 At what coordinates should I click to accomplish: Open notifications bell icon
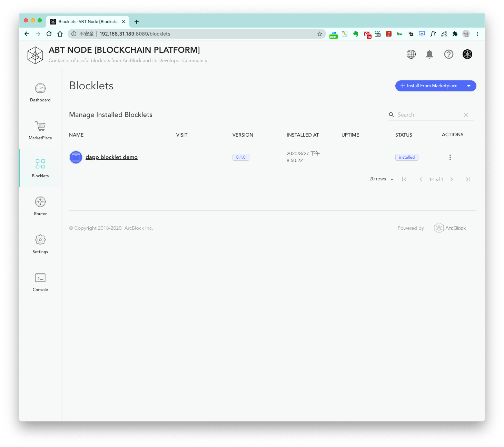[x=429, y=54]
